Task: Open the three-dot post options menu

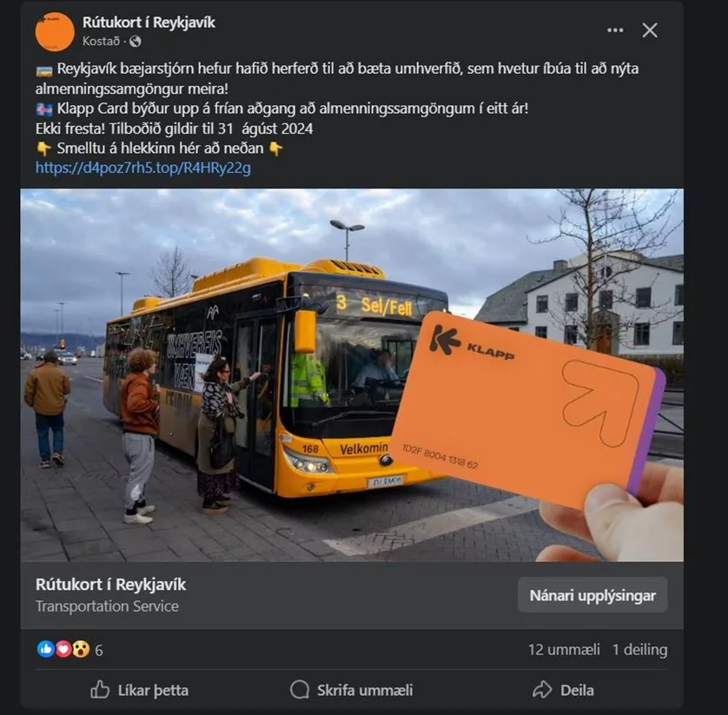Action: 615,30
